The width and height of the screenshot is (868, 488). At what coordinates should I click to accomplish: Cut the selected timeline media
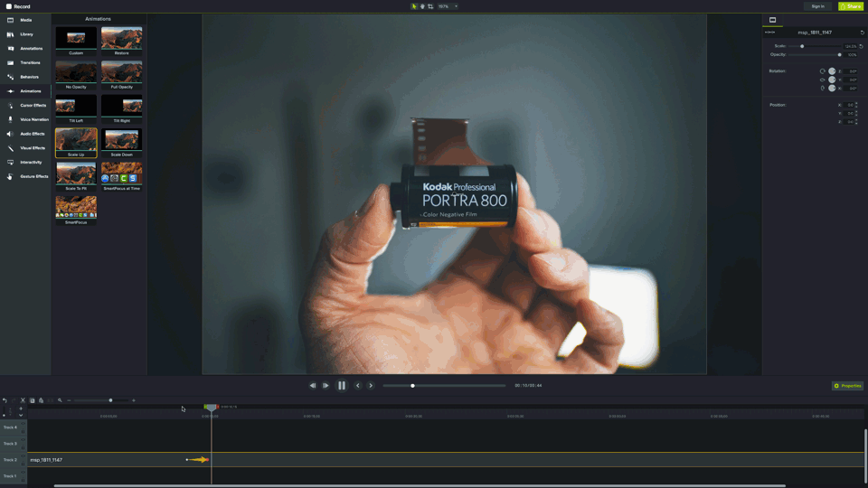23,400
